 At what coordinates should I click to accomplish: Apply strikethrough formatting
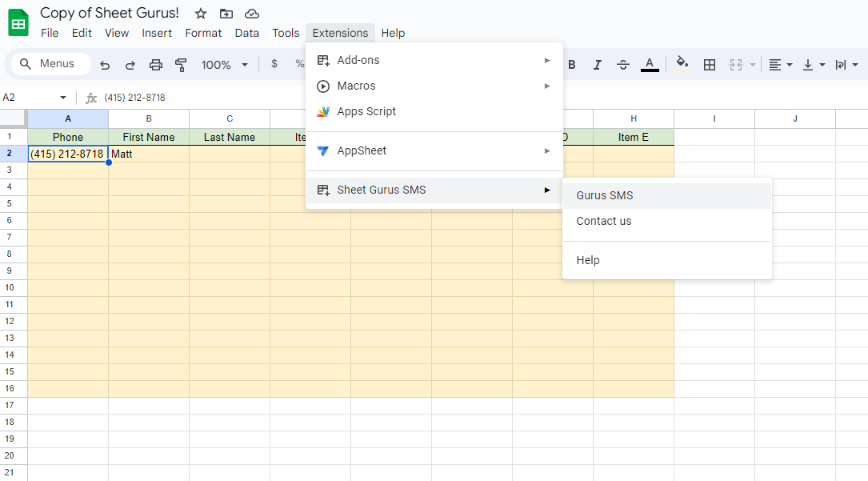click(x=622, y=65)
